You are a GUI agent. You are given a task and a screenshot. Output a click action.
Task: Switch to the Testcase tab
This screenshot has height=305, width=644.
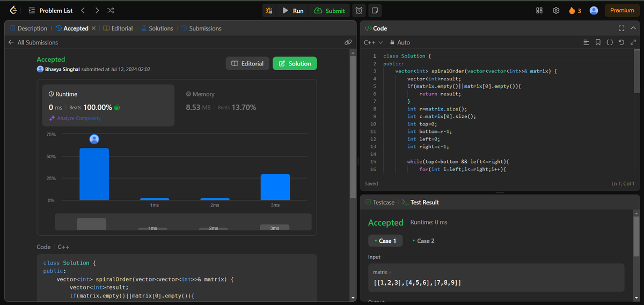click(x=380, y=202)
